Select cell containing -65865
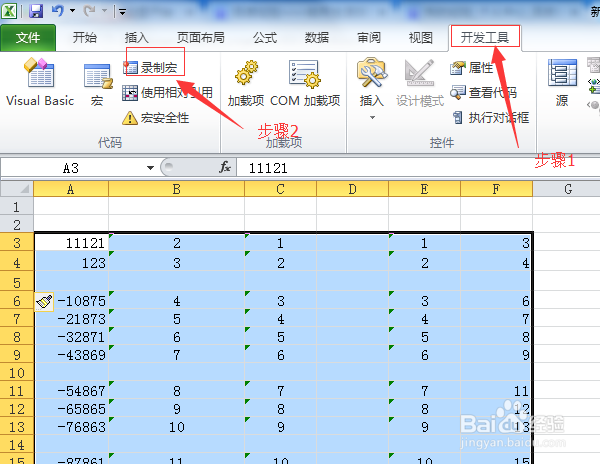Viewport: 600px width, 464px height. 72,409
